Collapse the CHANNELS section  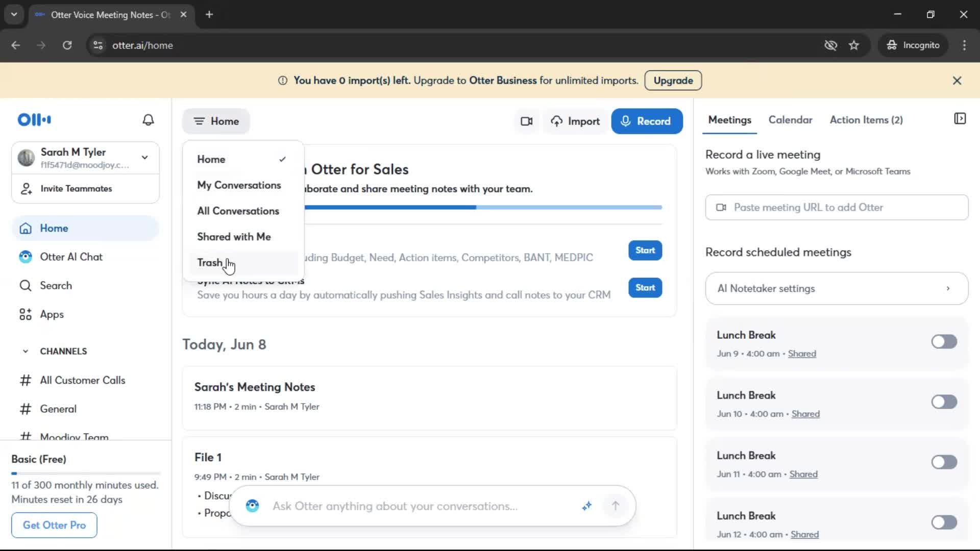point(26,352)
